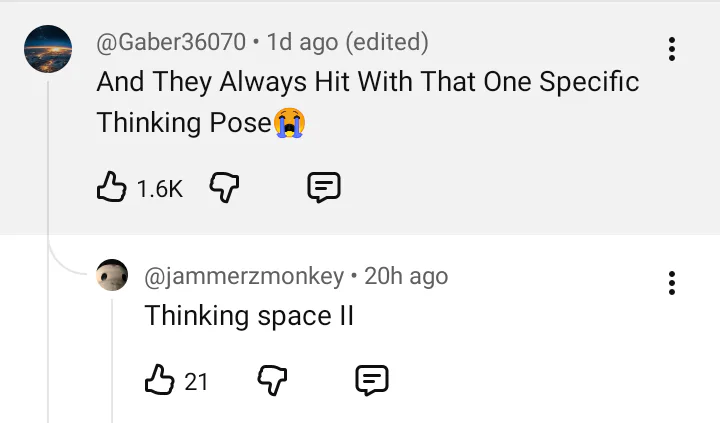720x423 pixels.
Task: Open more options for @jammerzmonkey's reply
Action: (671, 283)
